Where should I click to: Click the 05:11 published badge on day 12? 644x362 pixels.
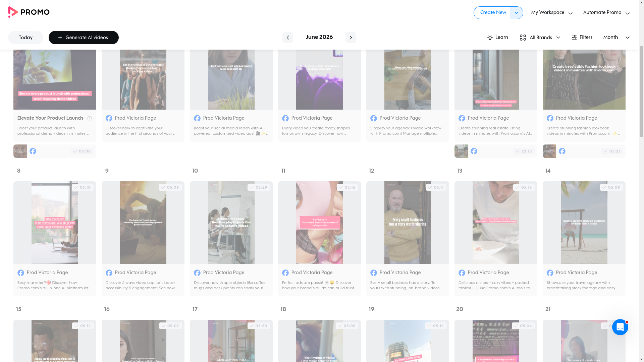point(436,187)
